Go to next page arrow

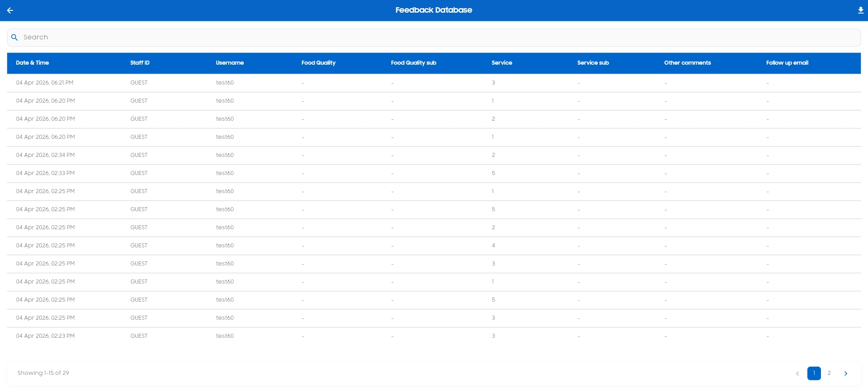click(x=845, y=374)
